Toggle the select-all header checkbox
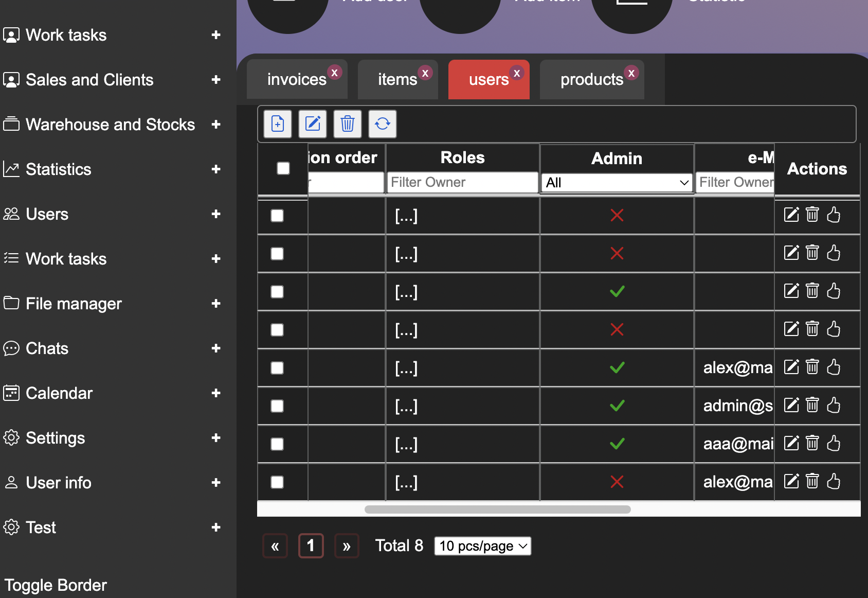This screenshot has width=868, height=598. click(x=283, y=168)
